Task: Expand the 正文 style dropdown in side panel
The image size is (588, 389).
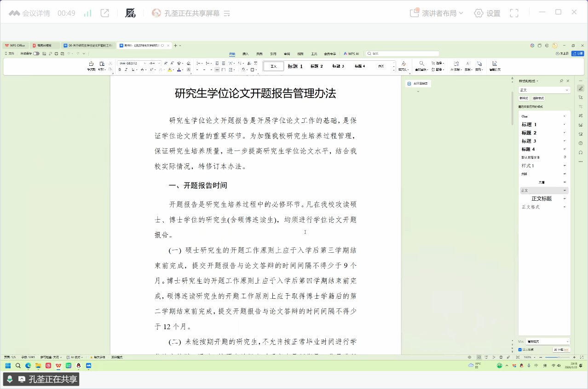Action: [x=567, y=90]
